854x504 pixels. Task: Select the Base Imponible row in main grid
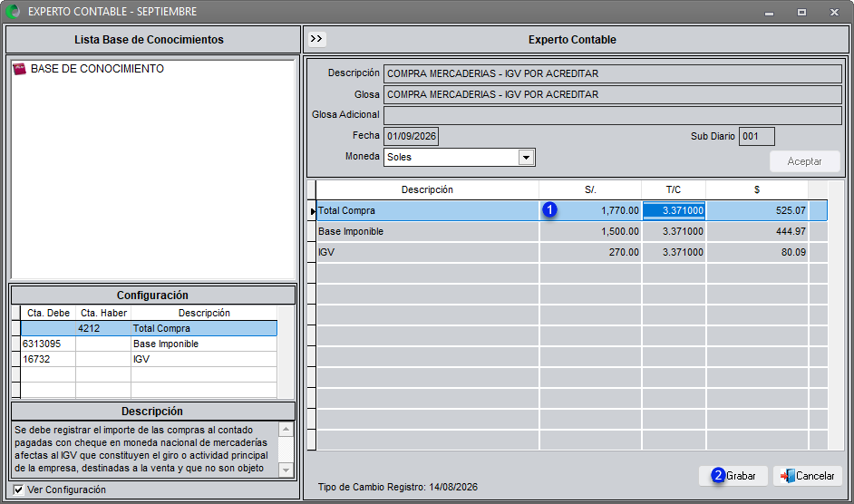click(572, 231)
